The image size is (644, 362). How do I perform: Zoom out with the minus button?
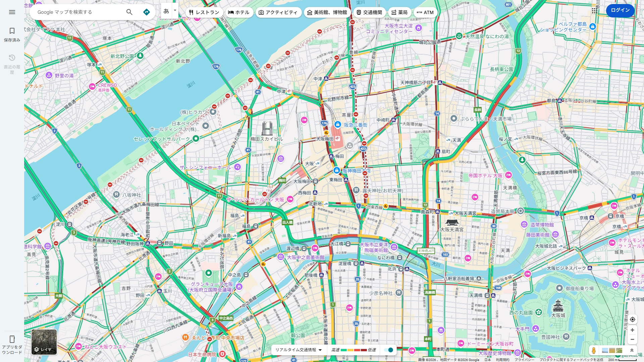click(632, 340)
